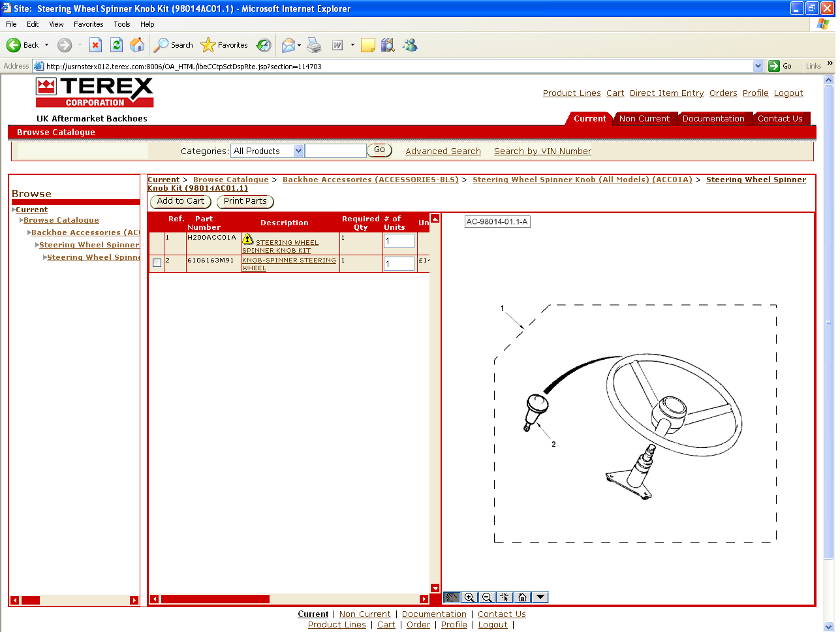840x632 pixels.
Task: Tick the checkbox for part 6106163M91
Action: [157, 263]
